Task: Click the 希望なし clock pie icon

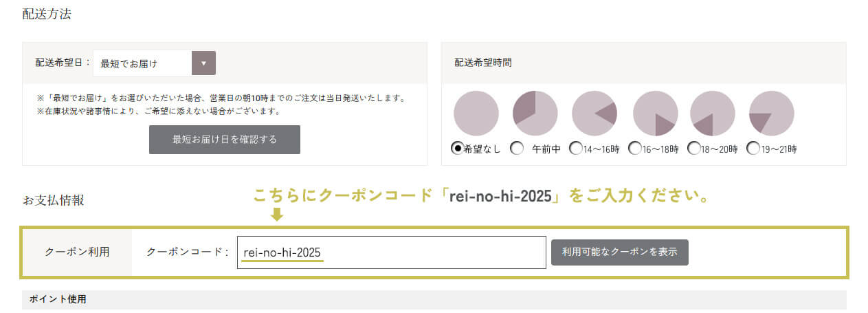Action: click(x=476, y=114)
